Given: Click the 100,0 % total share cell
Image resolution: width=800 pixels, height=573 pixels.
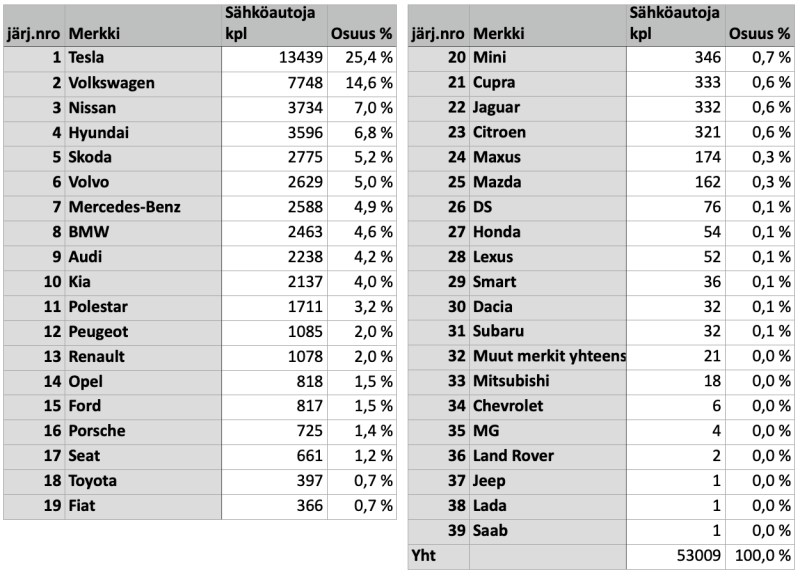Looking at the screenshot, I should coord(761,555).
